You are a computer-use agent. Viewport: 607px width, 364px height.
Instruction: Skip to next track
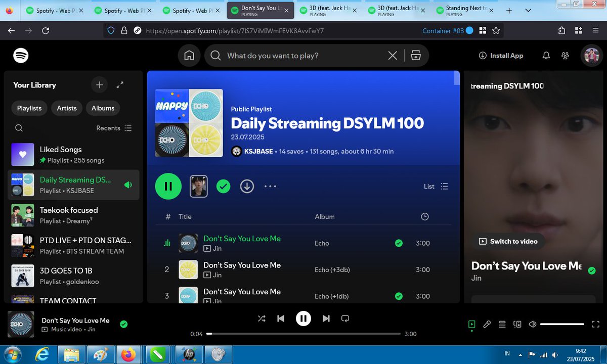coord(326,318)
